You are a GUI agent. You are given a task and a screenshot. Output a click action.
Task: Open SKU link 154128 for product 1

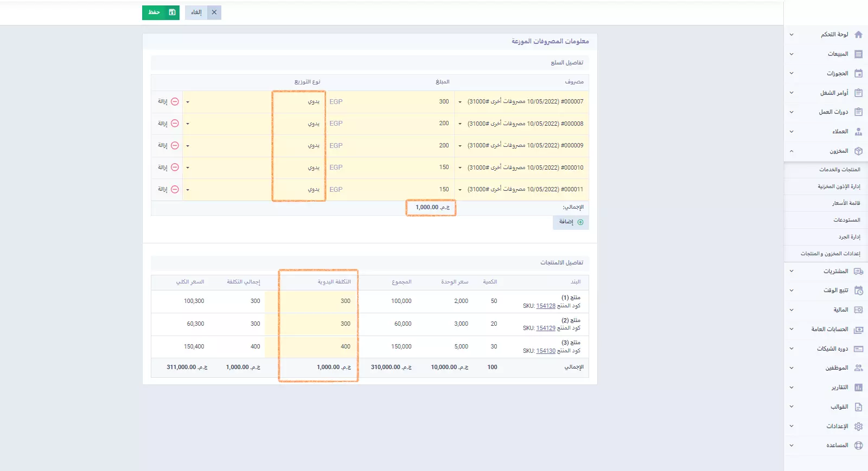[x=546, y=306]
